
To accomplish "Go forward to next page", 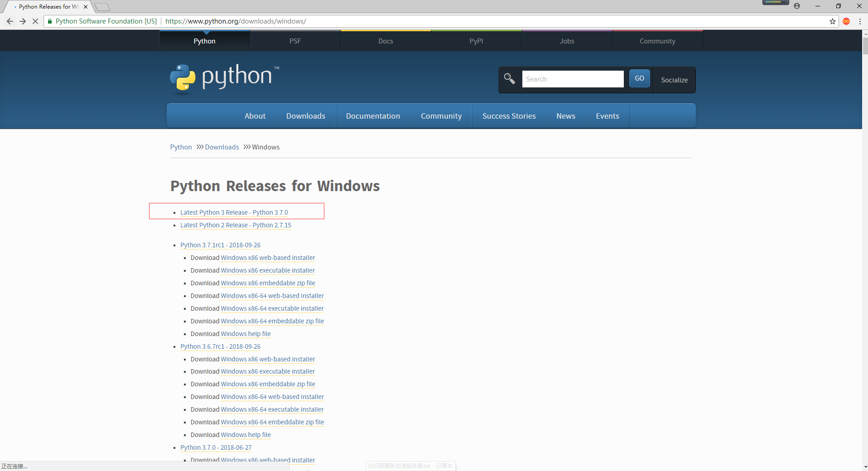I will coord(23,21).
